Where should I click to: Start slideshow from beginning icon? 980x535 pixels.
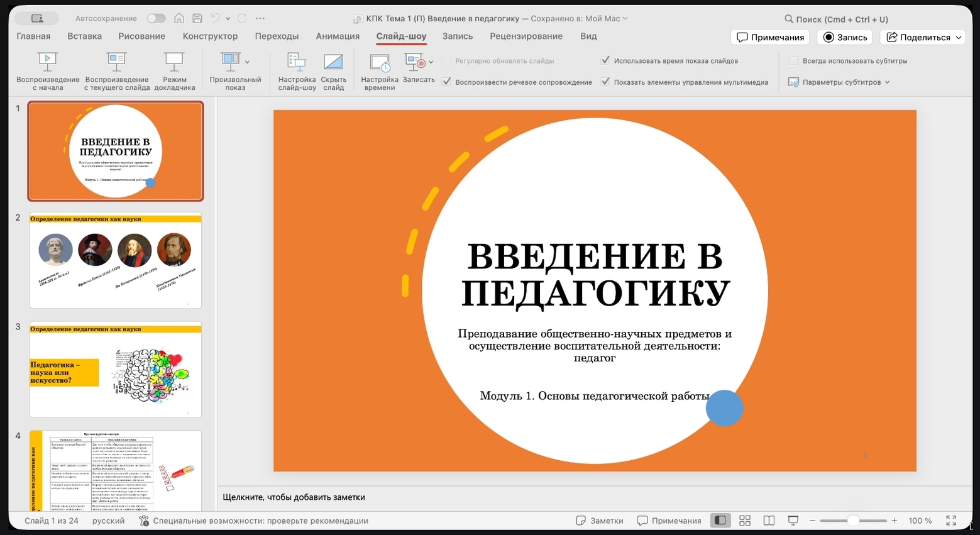48,62
